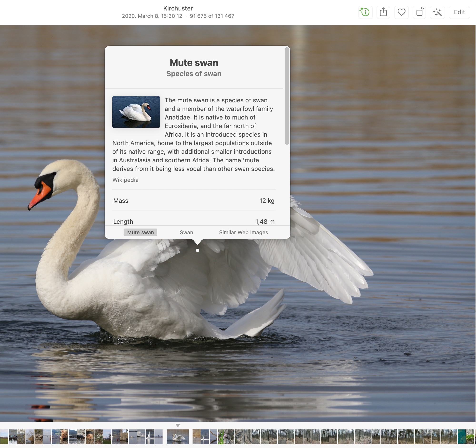Select the Yorkshire terrier face thumbnail
Screen dimensions: 476x448
click(x=64, y=437)
